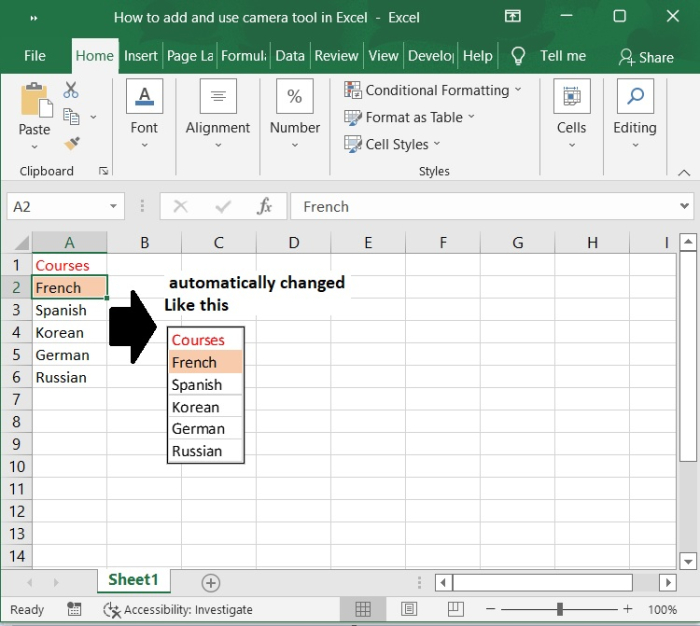Switch to Page Break Preview view
The width and height of the screenshot is (700, 626).
455,609
